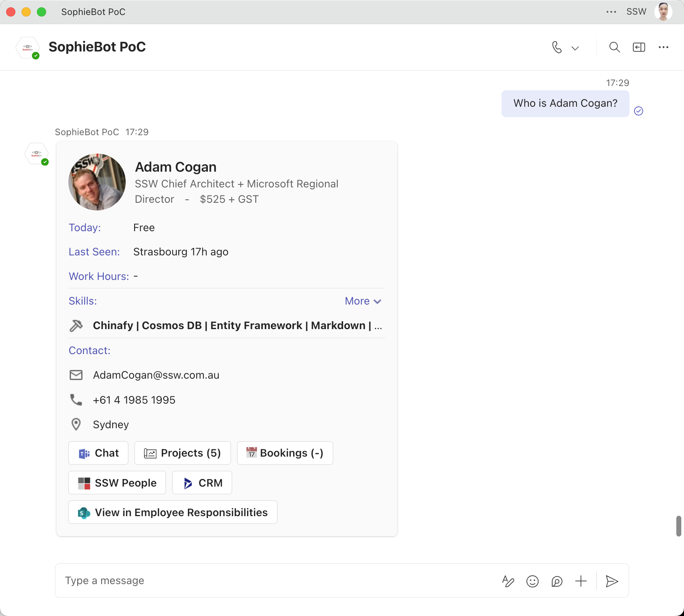Open the Teams Chat button
Viewport: 684px width, 616px height.
click(98, 453)
